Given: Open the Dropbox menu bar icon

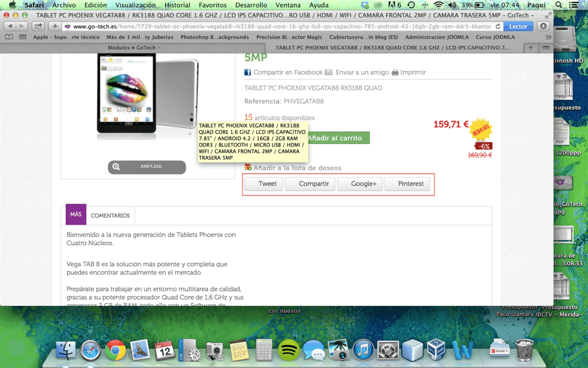Looking at the screenshot, I should click(365, 5).
